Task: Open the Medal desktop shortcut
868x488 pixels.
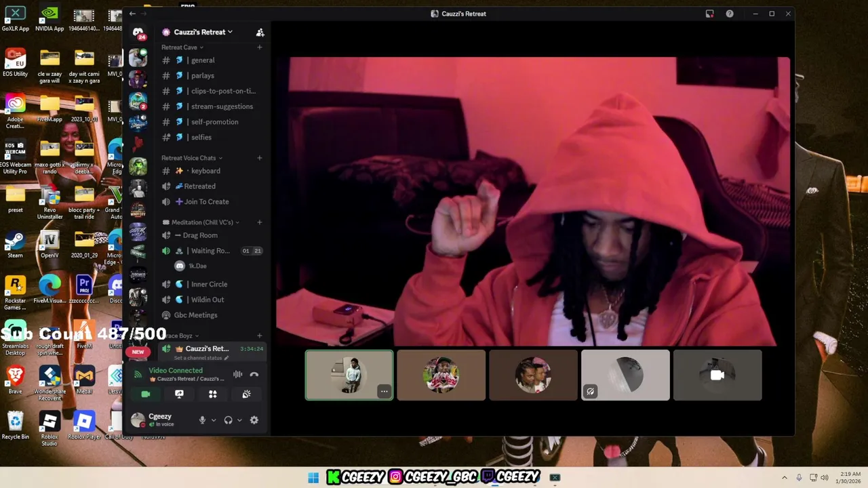Action: (84, 380)
